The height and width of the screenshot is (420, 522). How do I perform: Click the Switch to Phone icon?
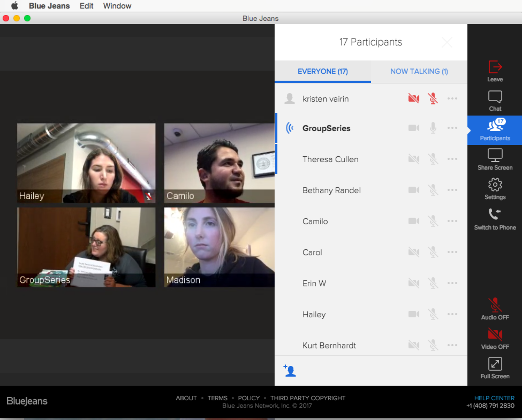(x=494, y=214)
